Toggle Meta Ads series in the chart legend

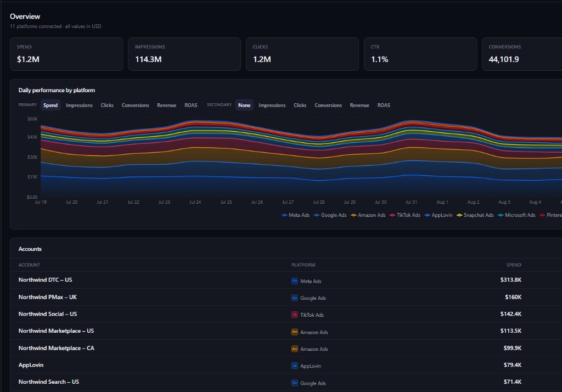[295, 215]
